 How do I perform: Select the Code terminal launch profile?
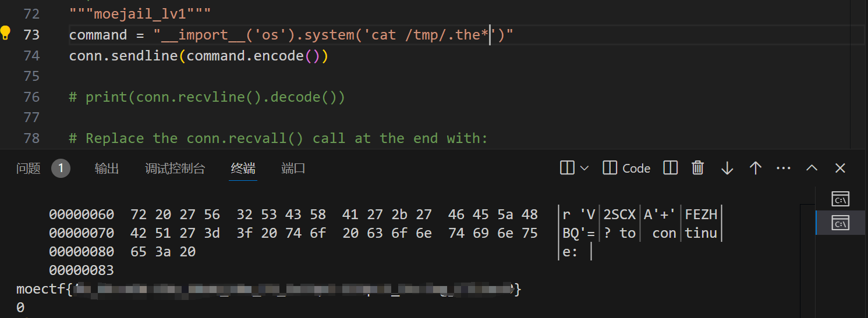pyautogui.click(x=626, y=168)
